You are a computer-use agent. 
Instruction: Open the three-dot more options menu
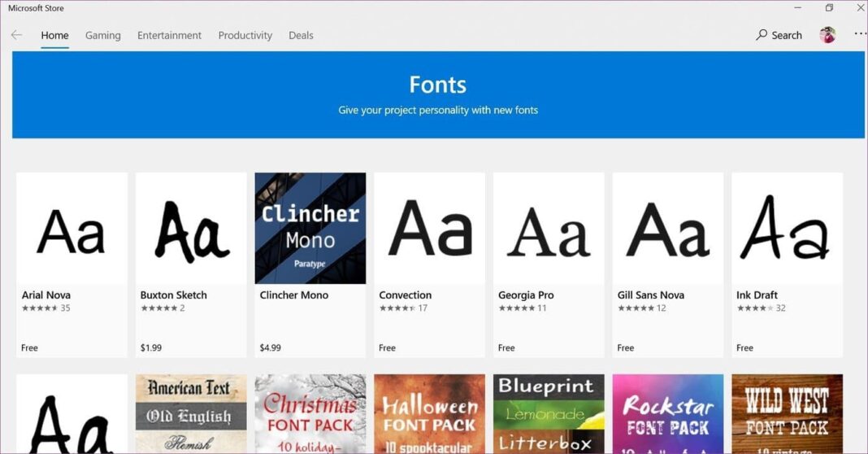860,34
